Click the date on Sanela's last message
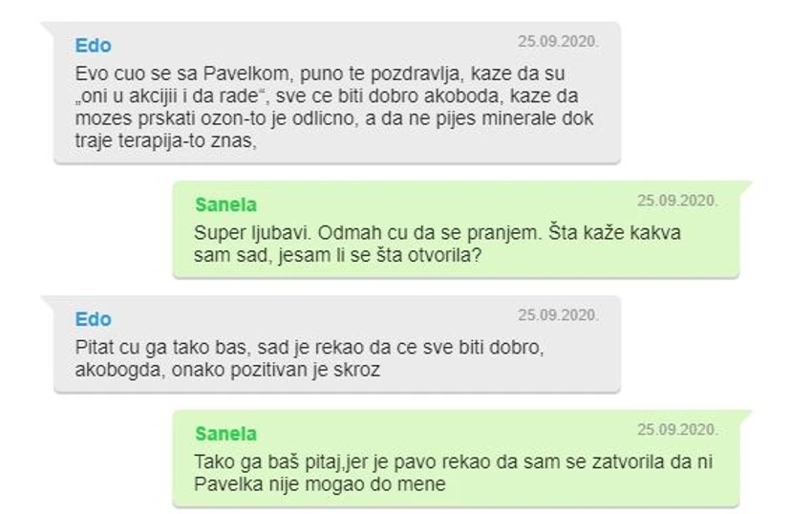 [677, 430]
